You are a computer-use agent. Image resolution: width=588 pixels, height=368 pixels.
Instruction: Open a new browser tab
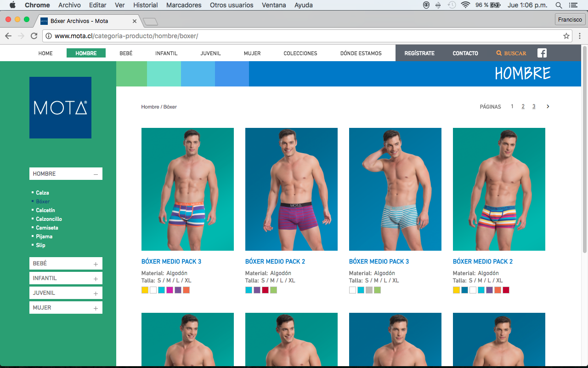tap(151, 22)
